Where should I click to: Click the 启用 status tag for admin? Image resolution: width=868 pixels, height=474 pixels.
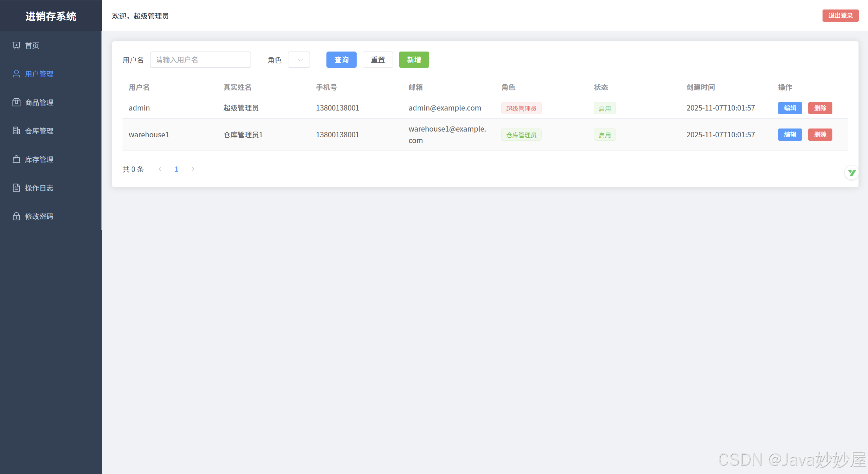[x=605, y=108]
